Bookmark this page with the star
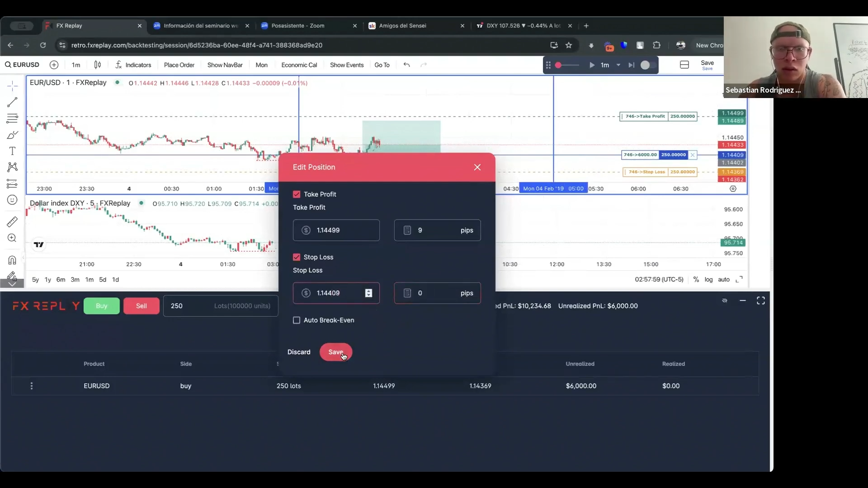The height and width of the screenshot is (488, 868). (x=569, y=45)
